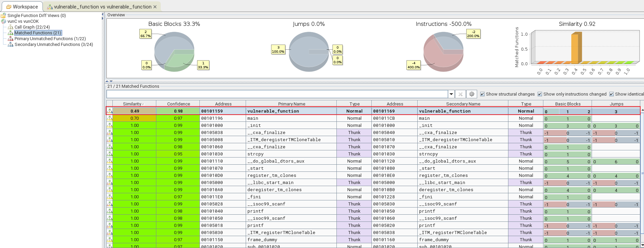Click the primary name sub_00101020 cell

coord(291,246)
